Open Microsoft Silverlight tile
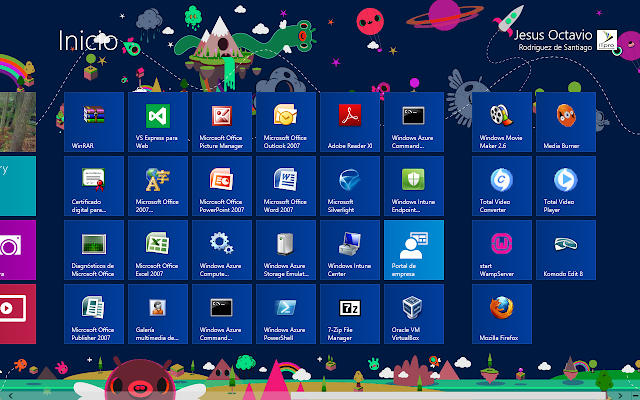The image size is (640, 400). 350,186
